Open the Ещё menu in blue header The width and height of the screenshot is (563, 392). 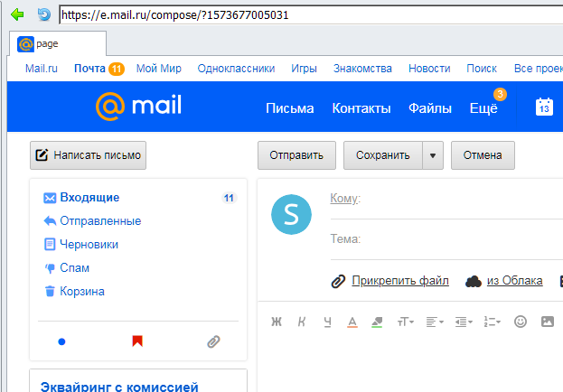tap(483, 108)
